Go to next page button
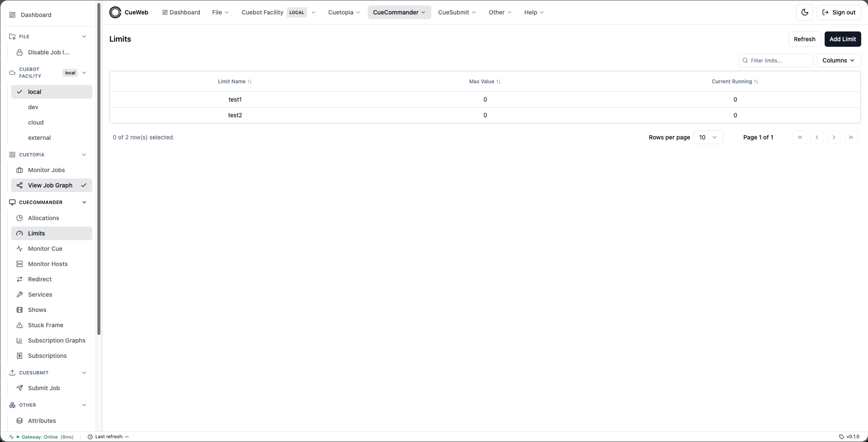Viewport: 868px width, 442px height. (834, 137)
